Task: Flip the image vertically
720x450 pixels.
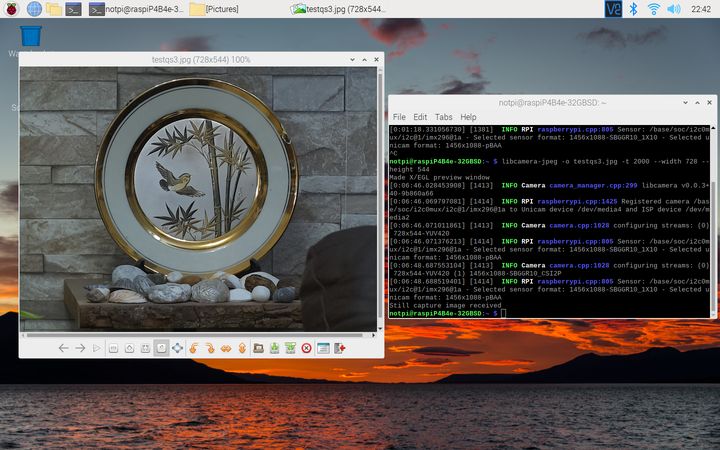Action: coord(242,349)
